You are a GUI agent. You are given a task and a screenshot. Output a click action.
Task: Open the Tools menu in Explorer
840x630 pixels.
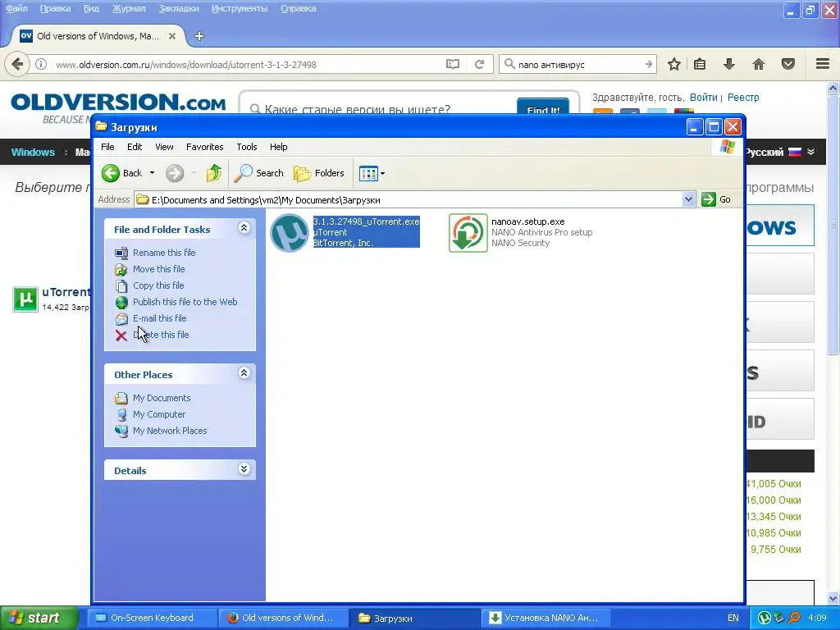246,147
